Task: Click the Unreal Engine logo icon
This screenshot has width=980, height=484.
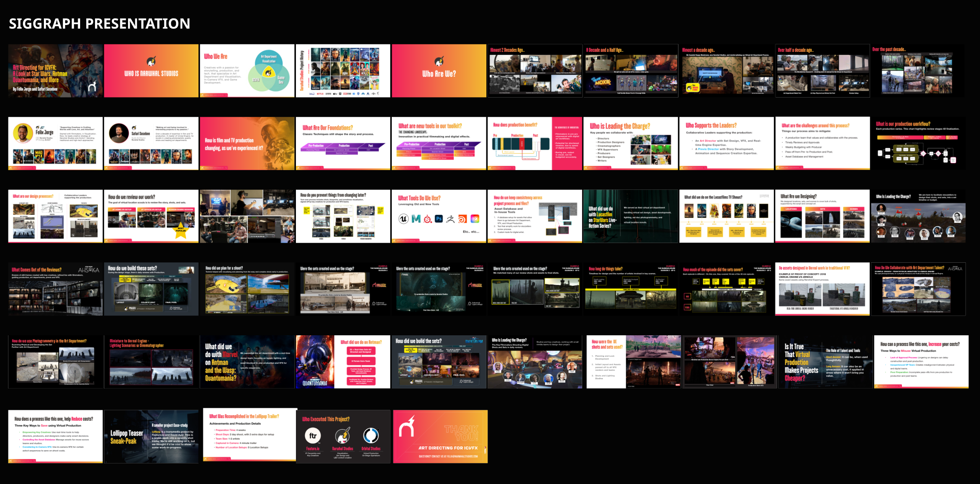Action: [403, 218]
